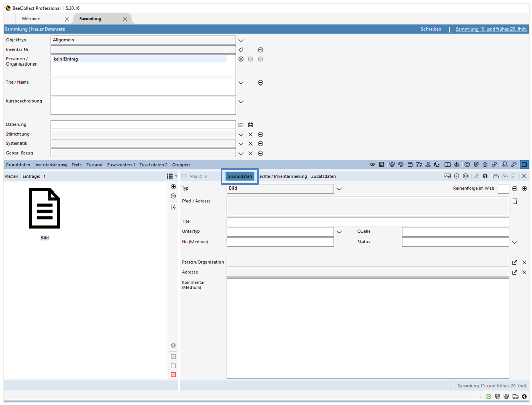532x405 pixels.
Task: Remove media entry with minus icon
Action: (173, 196)
